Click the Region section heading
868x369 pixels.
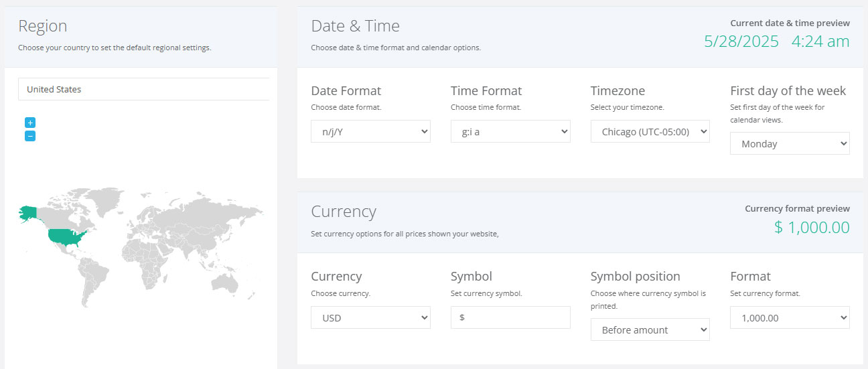click(x=43, y=26)
